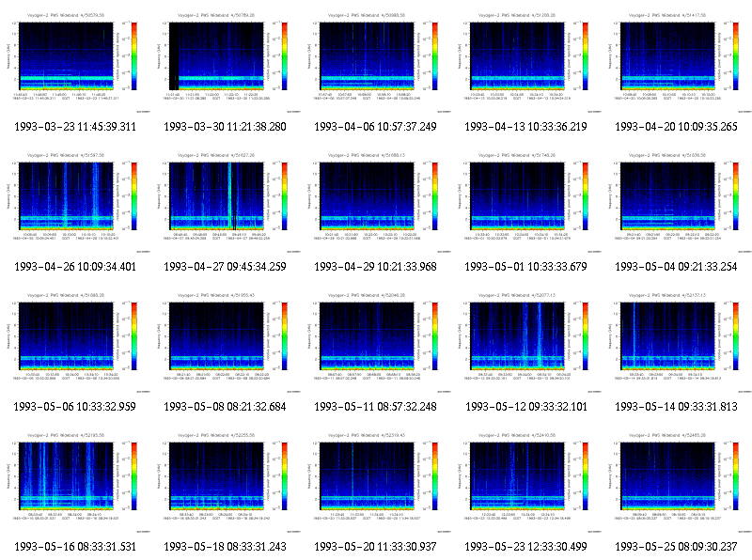Open the spectrogram thumbnail for 1993-04-13 10:33:36.219

pyautogui.click(x=526, y=62)
